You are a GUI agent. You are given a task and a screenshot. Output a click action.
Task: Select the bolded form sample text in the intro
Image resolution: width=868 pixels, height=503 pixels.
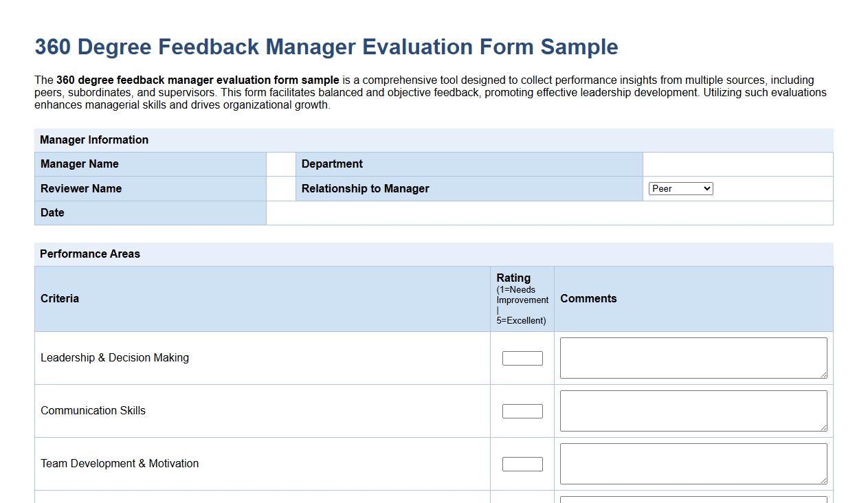pyautogui.click(x=197, y=80)
